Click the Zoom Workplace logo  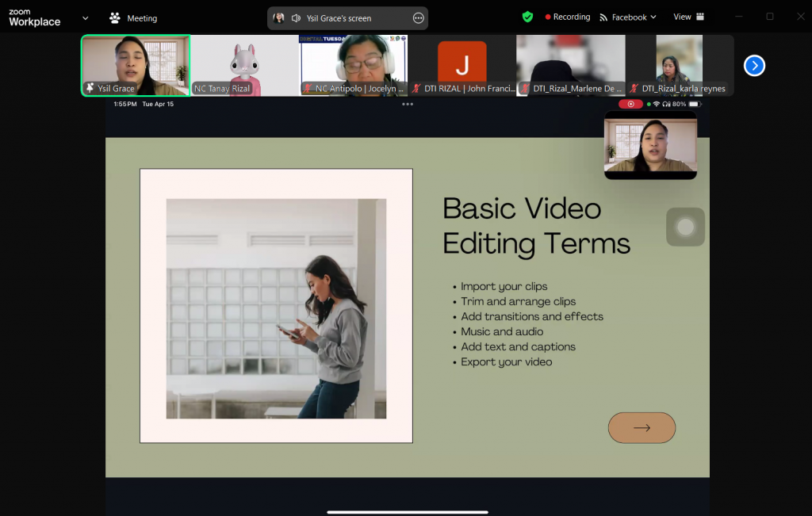click(x=33, y=16)
